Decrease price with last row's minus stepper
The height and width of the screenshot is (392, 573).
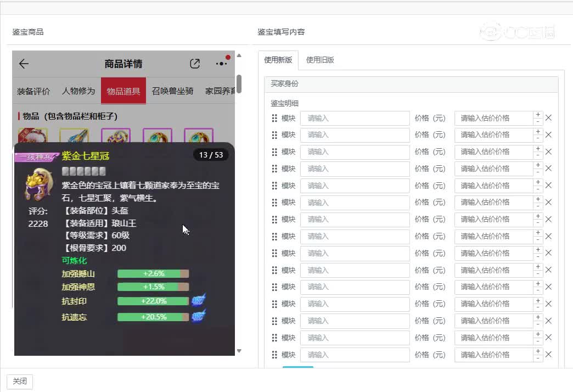point(538,359)
